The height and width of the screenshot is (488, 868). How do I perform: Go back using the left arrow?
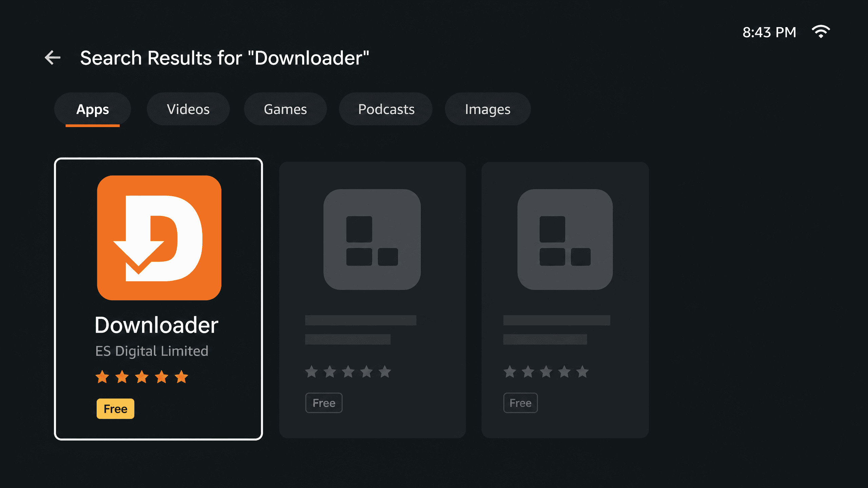tap(53, 58)
